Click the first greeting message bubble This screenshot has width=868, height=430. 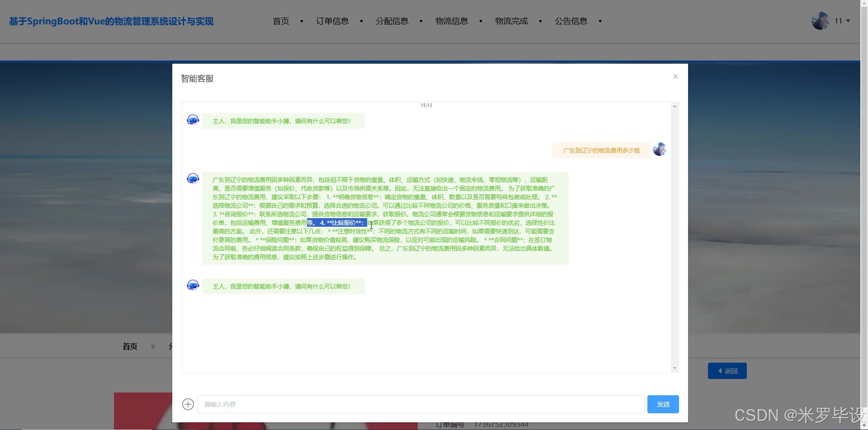tap(283, 121)
